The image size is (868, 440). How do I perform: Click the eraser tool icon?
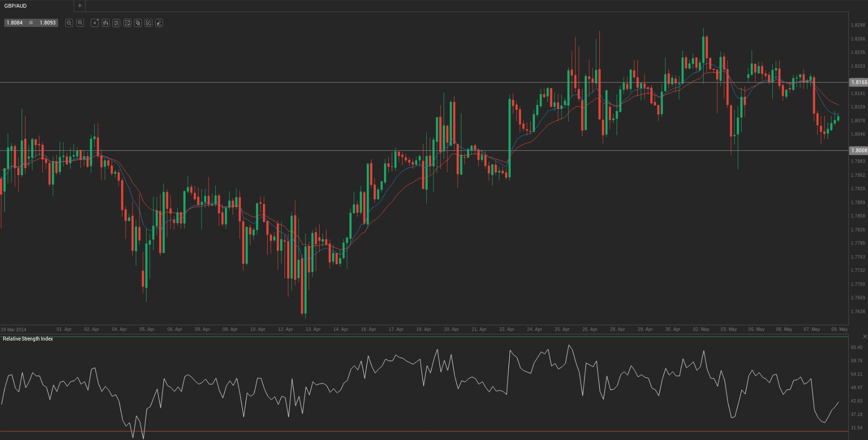(x=159, y=23)
